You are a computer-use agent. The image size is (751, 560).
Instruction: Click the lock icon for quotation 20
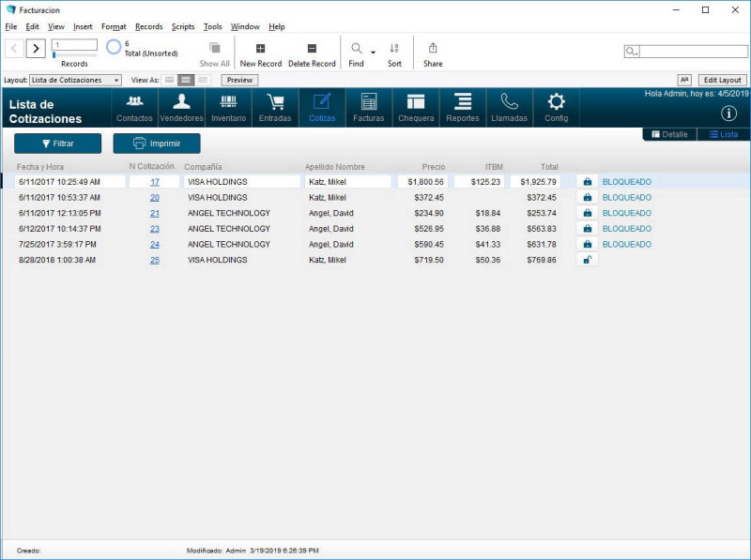(x=588, y=197)
